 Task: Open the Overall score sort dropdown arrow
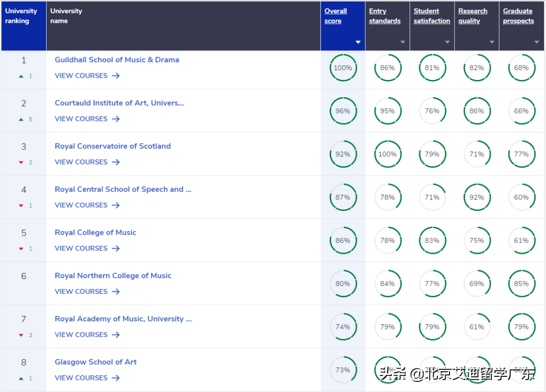point(358,42)
